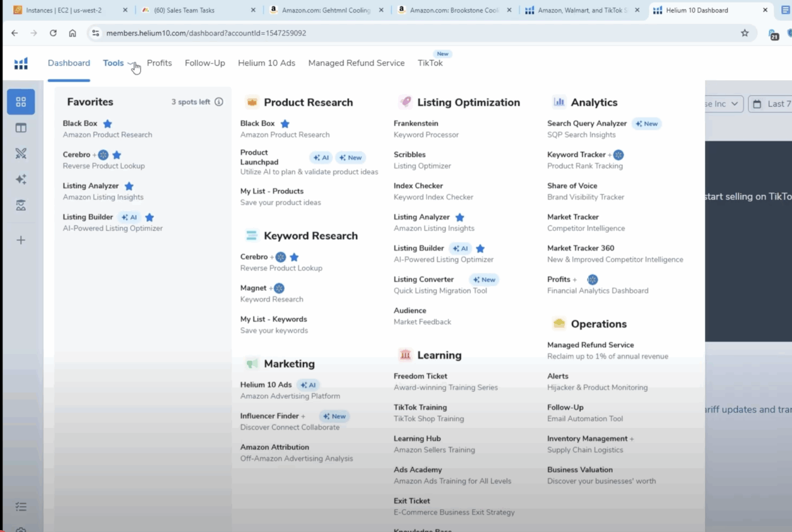This screenshot has height=532, width=792.
Task: Open Frankenstein Keyword Processor
Action: click(x=417, y=123)
